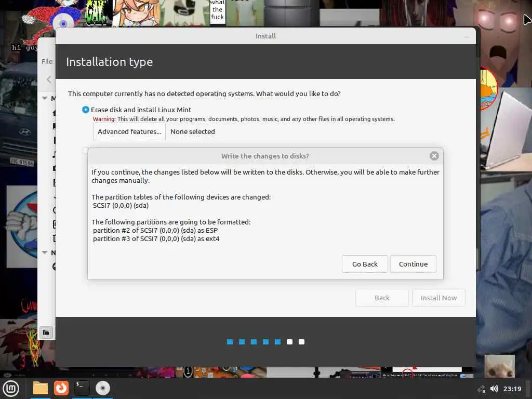
Task: Open the File menu in the background file manager
Action: [x=47, y=61]
